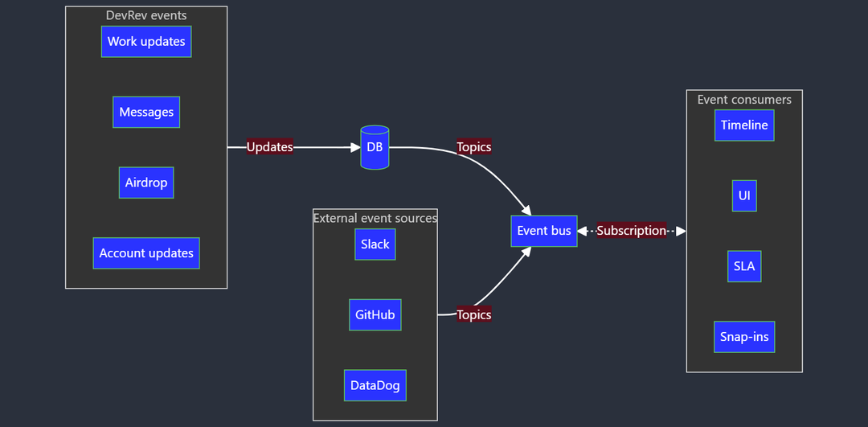Click the Topics label near GitHub
The width and height of the screenshot is (868, 427).
coord(474,314)
